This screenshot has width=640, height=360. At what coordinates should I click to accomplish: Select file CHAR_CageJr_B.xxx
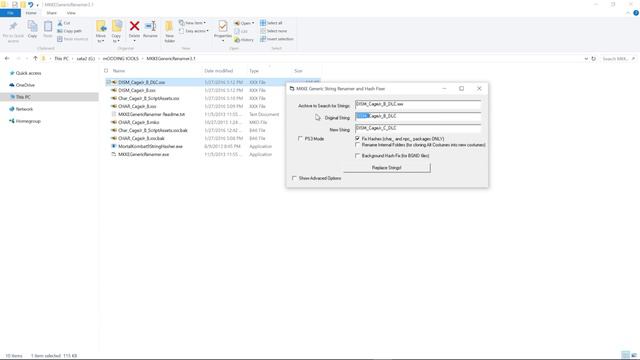pos(137,106)
